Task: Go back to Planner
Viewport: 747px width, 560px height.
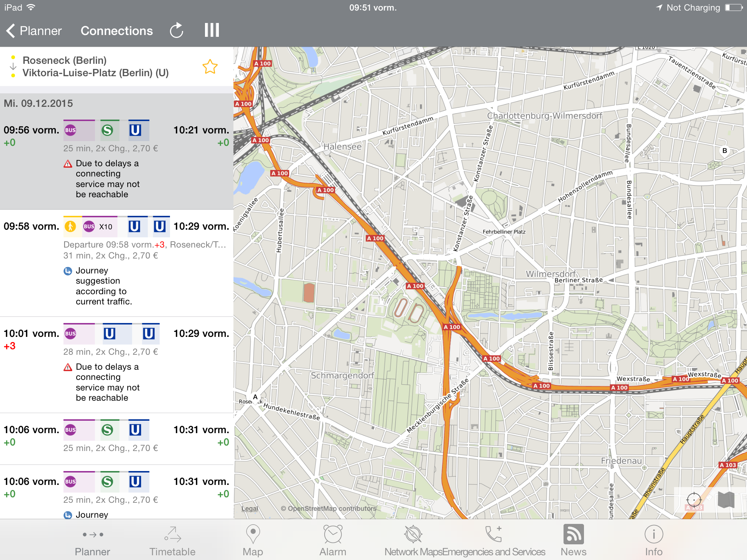Action: [34, 31]
